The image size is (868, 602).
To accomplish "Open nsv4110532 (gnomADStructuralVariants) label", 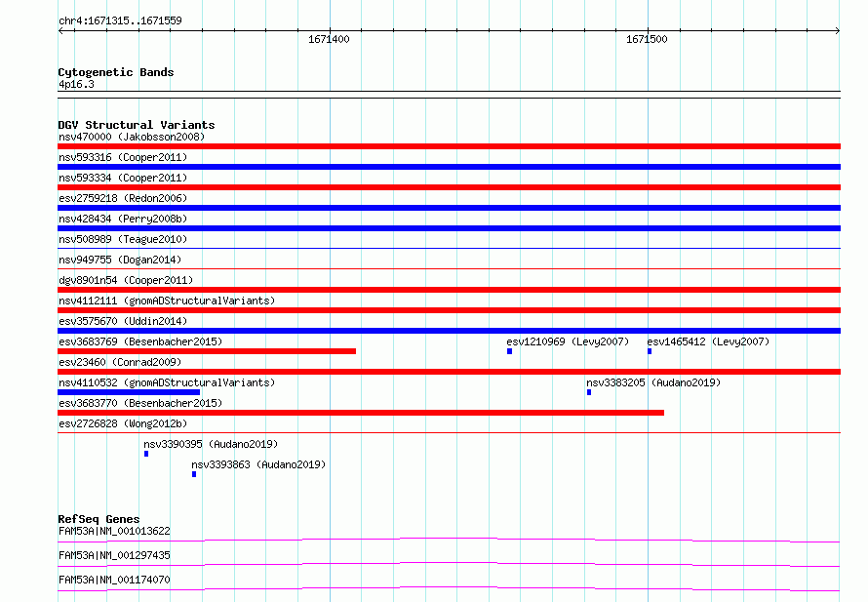I will [167, 382].
